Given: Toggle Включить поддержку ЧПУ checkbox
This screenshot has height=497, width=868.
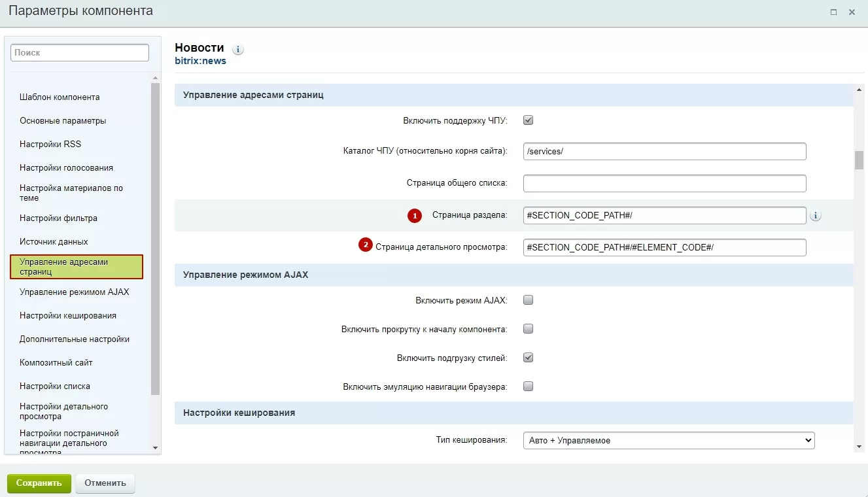Looking at the screenshot, I should tap(529, 120).
